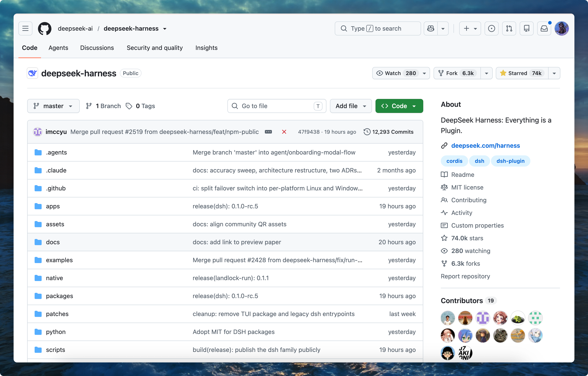Open the green Code dropdown button
Image resolution: width=588 pixels, height=376 pixels.
click(399, 106)
